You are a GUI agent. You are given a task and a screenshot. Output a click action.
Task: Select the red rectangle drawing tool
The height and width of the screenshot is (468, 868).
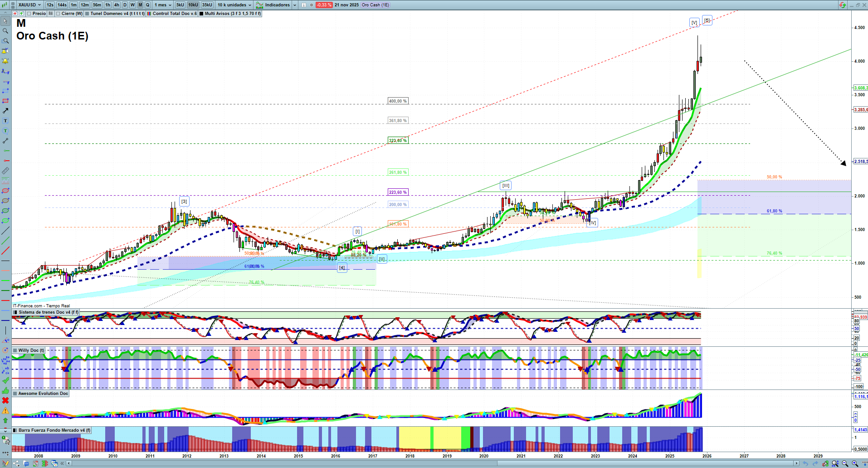(5, 101)
